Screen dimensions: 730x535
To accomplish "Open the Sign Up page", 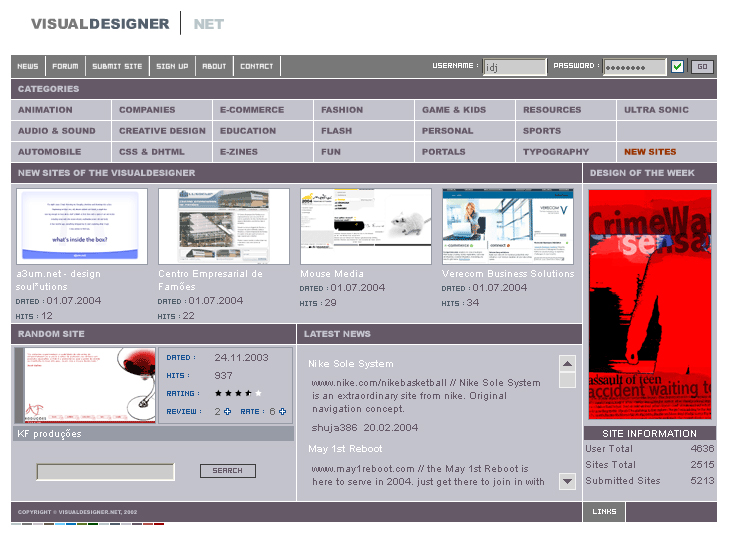I will [172, 67].
